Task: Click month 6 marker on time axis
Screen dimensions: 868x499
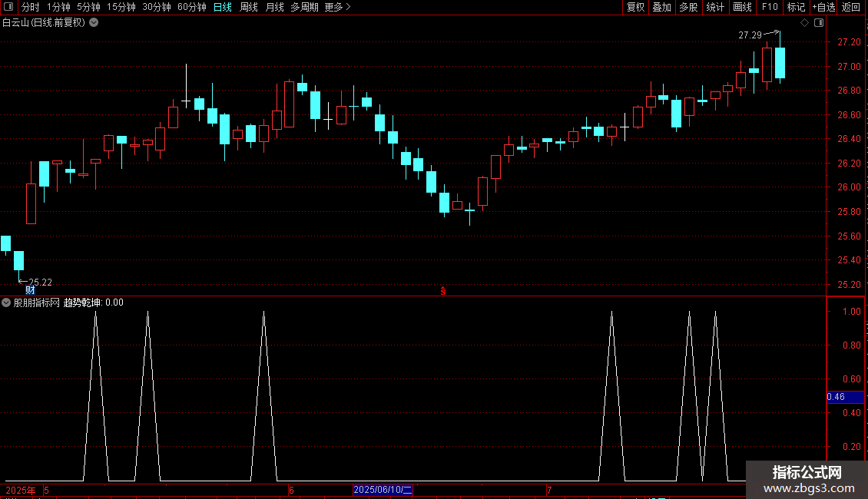Action: pos(291,490)
